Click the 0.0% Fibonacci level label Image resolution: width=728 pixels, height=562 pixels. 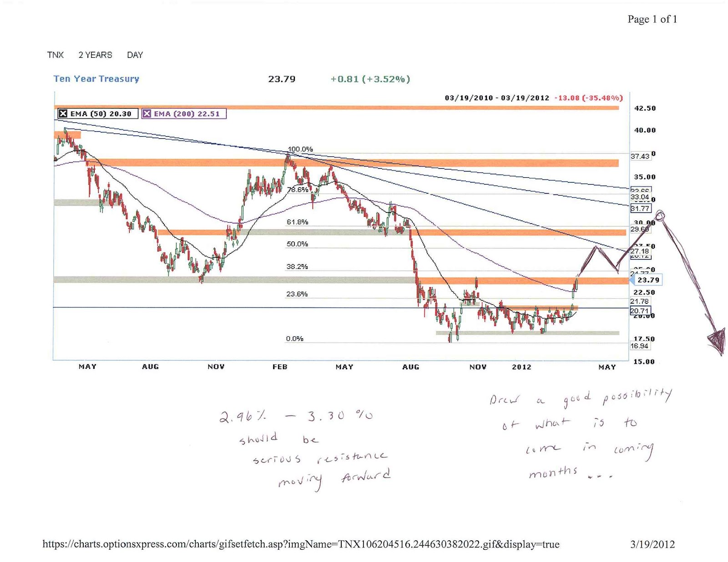tap(295, 338)
